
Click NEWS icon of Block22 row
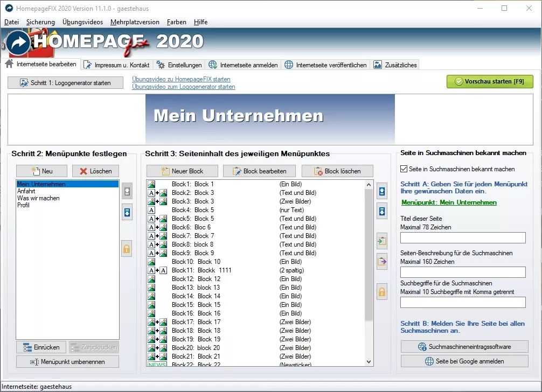157,365
